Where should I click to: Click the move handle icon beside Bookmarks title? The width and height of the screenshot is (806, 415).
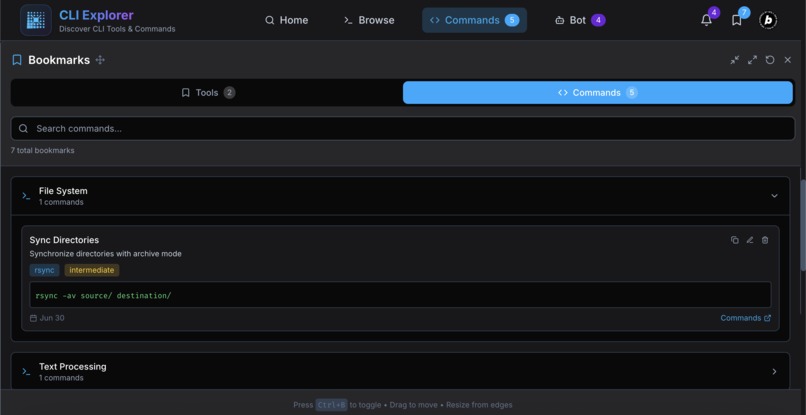pos(100,60)
